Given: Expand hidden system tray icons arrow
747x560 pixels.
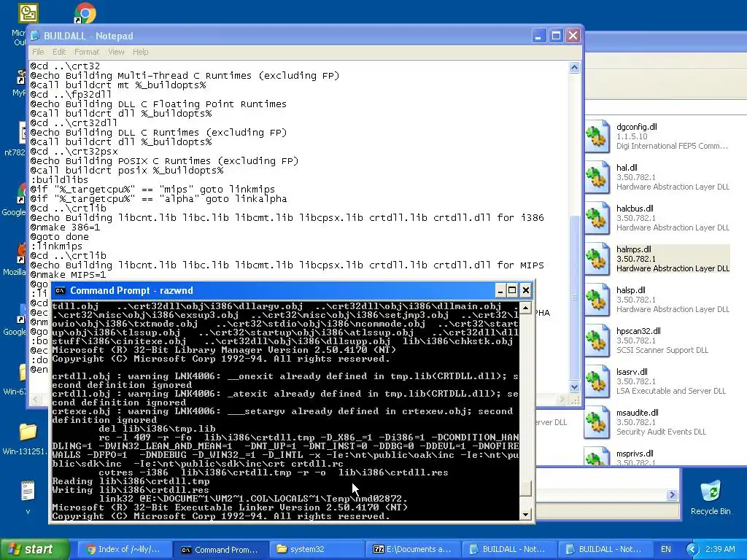Looking at the screenshot, I should (x=692, y=549).
